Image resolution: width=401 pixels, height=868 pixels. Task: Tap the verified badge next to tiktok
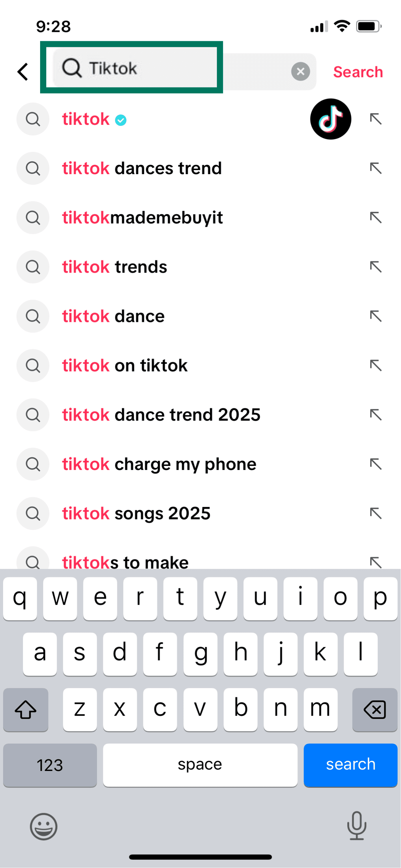coord(120,120)
